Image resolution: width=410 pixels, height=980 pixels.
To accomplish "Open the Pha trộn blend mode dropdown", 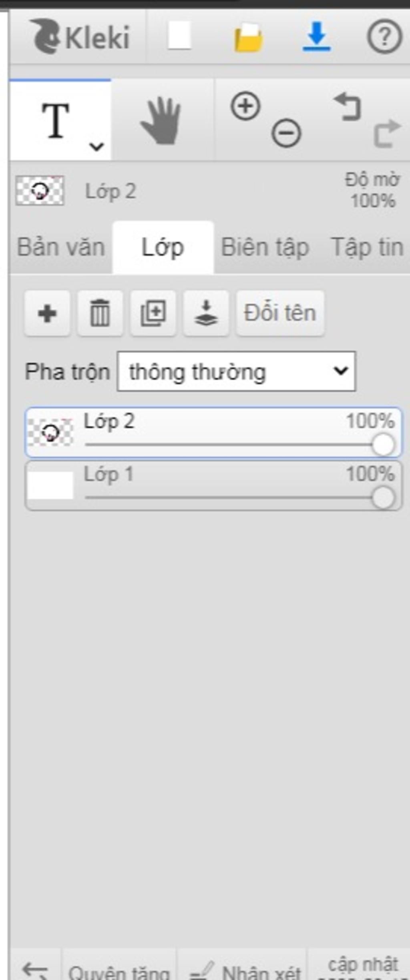I will pyautogui.click(x=236, y=371).
